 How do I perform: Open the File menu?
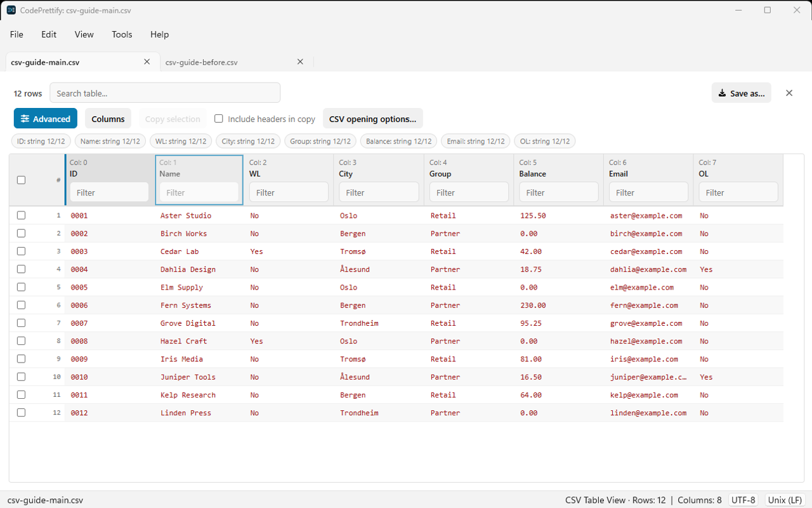[16, 34]
